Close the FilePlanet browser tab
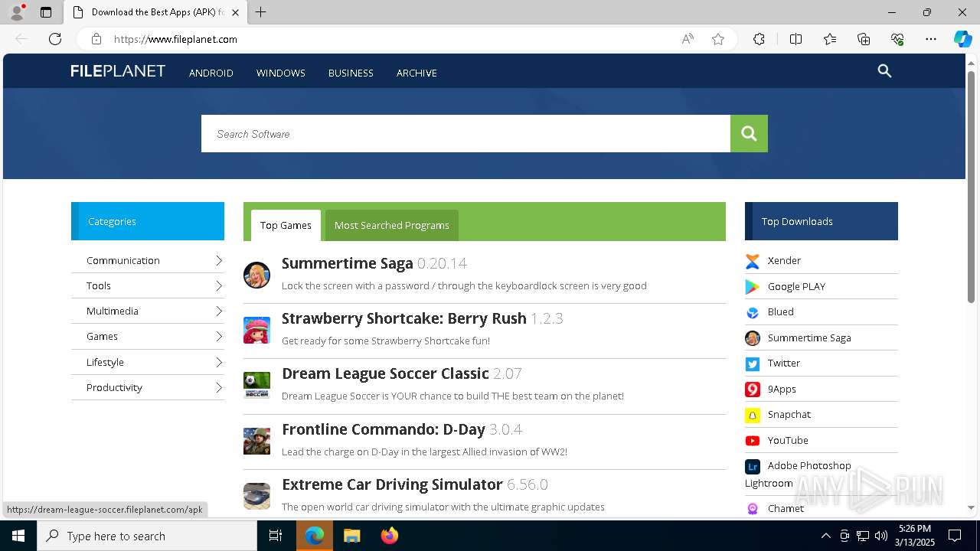The image size is (980, 551). coord(236,12)
